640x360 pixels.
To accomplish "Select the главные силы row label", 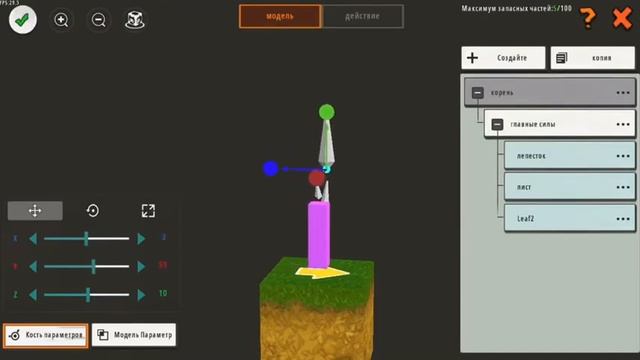I will click(x=533, y=124).
